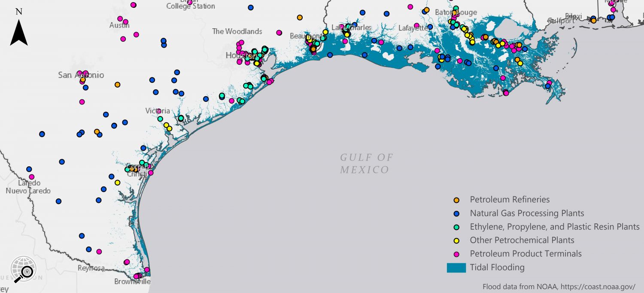Click the San Antonio city label

point(81,75)
